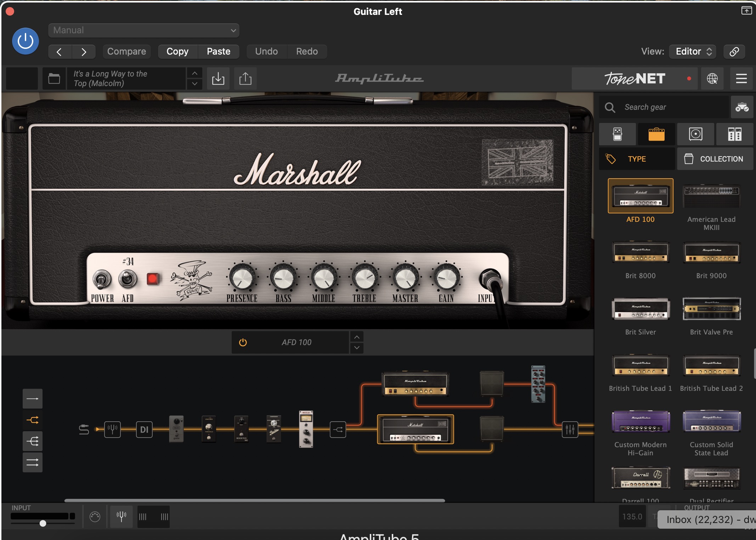This screenshot has height=540, width=756.
Task: Toggle the AFD 100 amp module power
Action: pos(243,343)
